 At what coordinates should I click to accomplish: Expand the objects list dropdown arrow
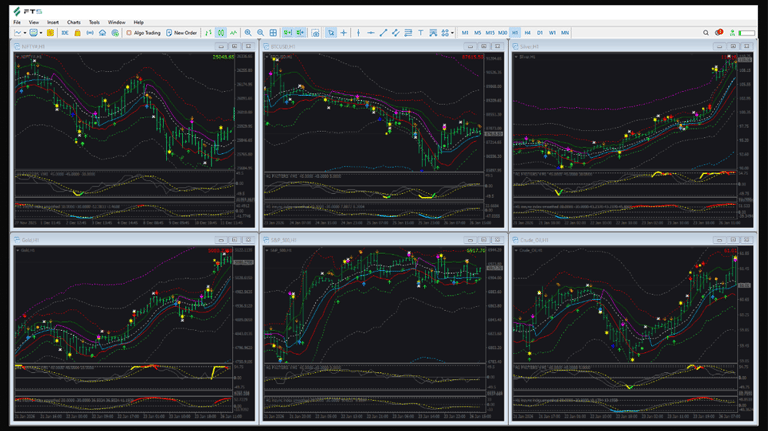tap(452, 33)
